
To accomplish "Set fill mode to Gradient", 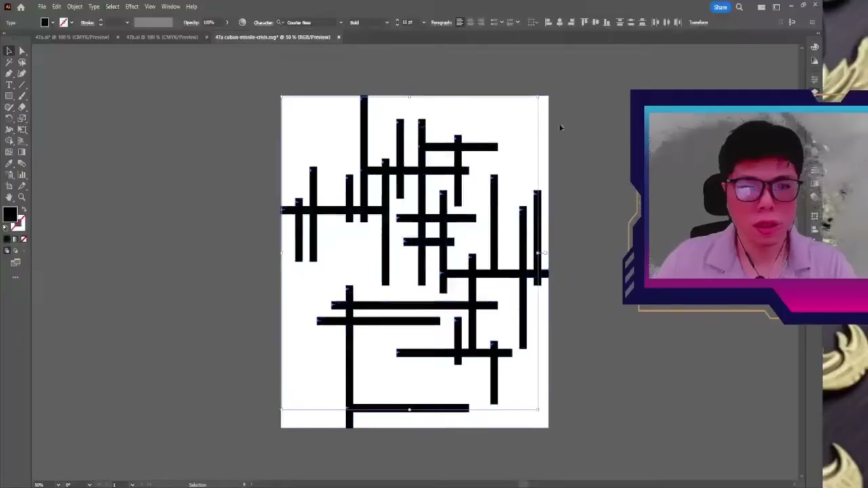I will tap(16, 239).
